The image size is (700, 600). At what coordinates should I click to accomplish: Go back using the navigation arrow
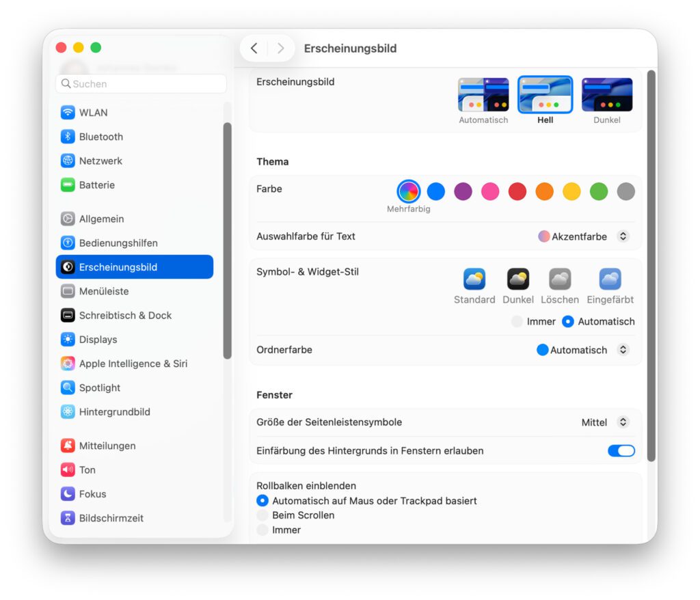click(254, 48)
